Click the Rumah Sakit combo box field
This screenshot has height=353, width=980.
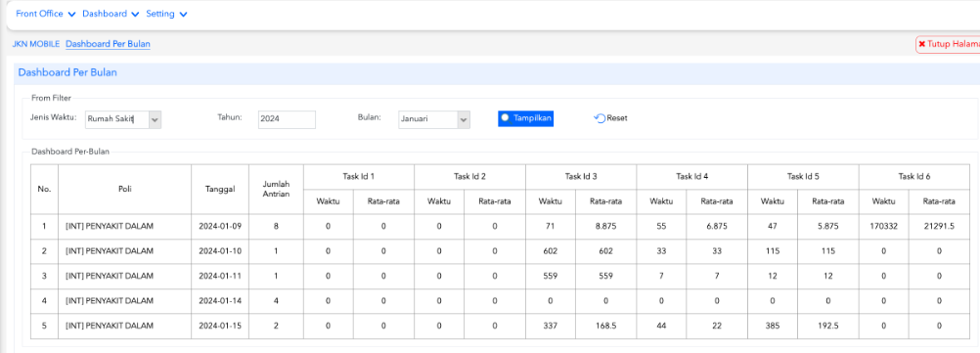tap(116, 119)
